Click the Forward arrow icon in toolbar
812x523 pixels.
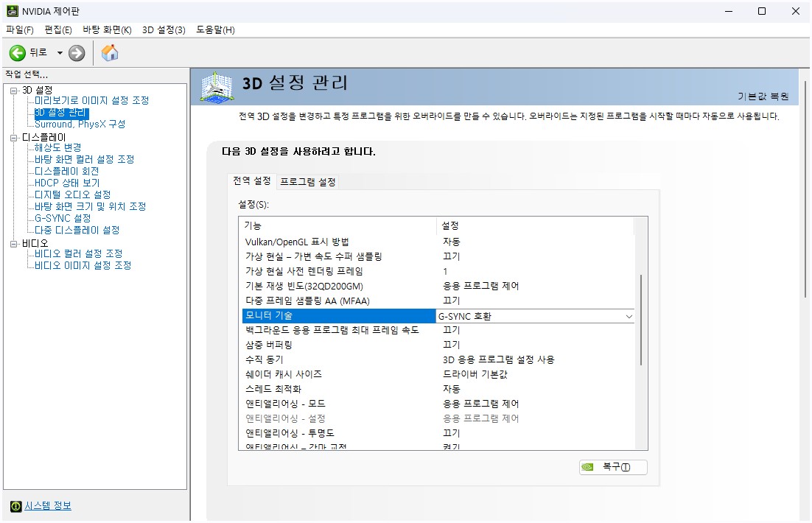click(x=77, y=53)
